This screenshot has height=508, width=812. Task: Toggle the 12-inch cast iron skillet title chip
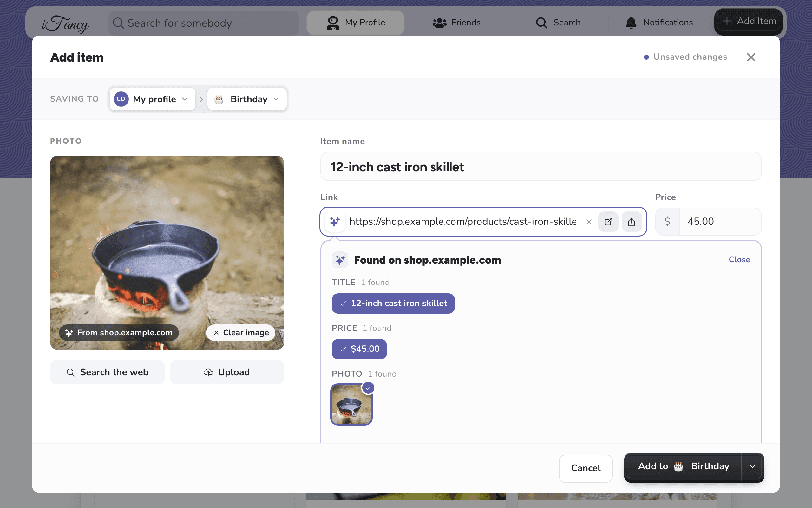coord(393,304)
